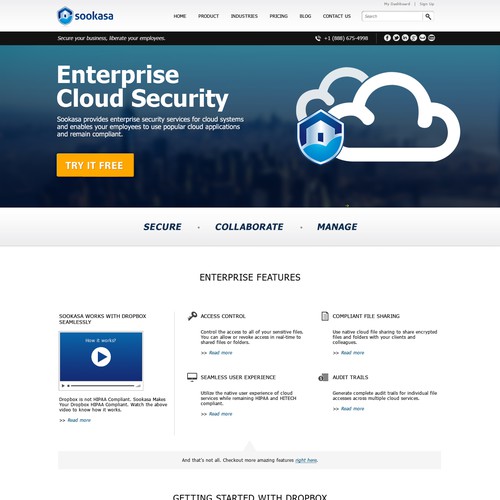Click Read more under Compliant File Sharing

click(x=353, y=353)
